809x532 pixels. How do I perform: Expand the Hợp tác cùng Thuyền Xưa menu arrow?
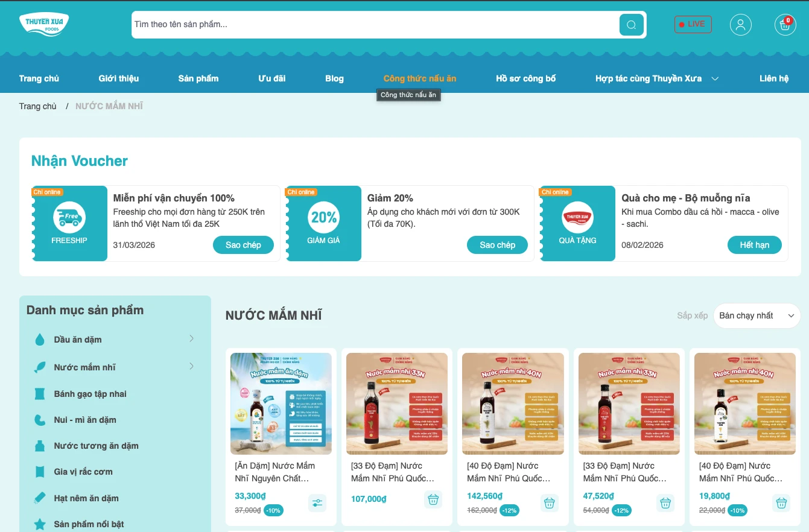(x=715, y=79)
